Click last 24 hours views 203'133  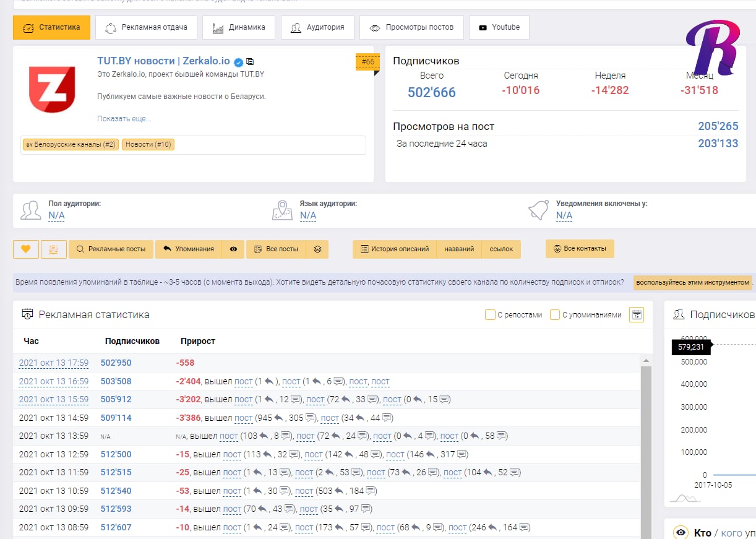[x=718, y=144]
